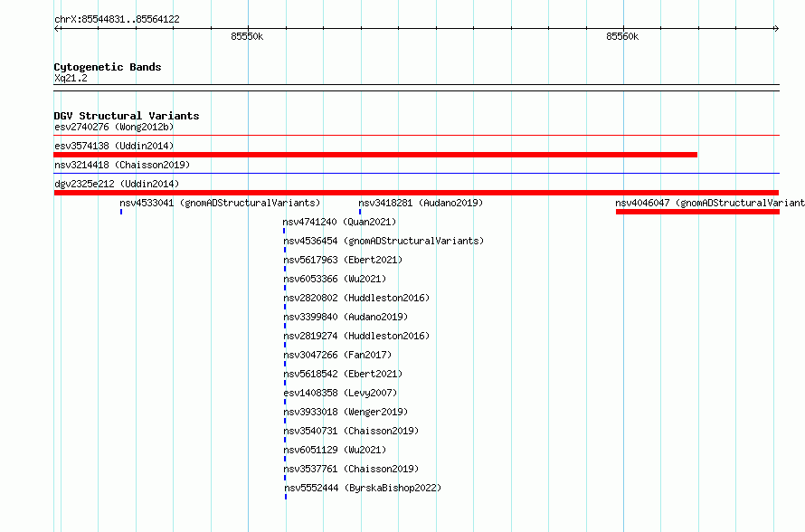Click nsv4741240 (Quan2021) label
805x532 pixels.
pos(339,222)
